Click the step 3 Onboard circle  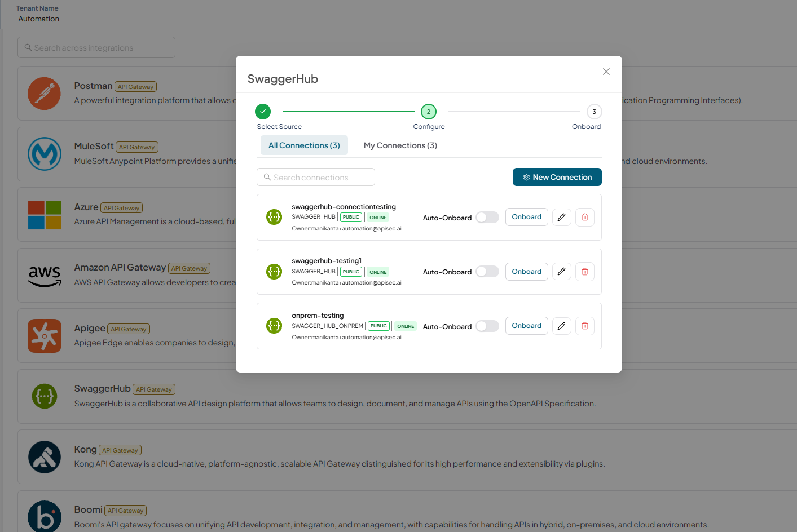pos(594,112)
